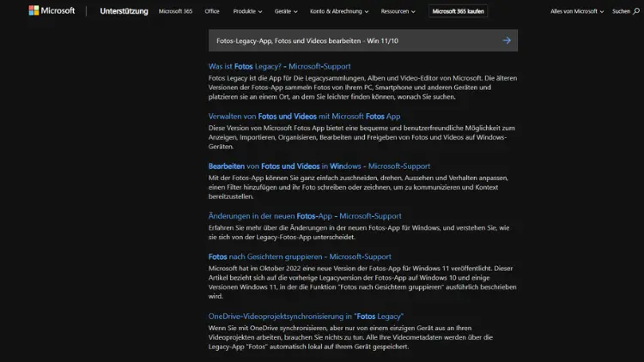
Task: Expand the Geräte dropdown menu
Action: (x=288, y=12)
